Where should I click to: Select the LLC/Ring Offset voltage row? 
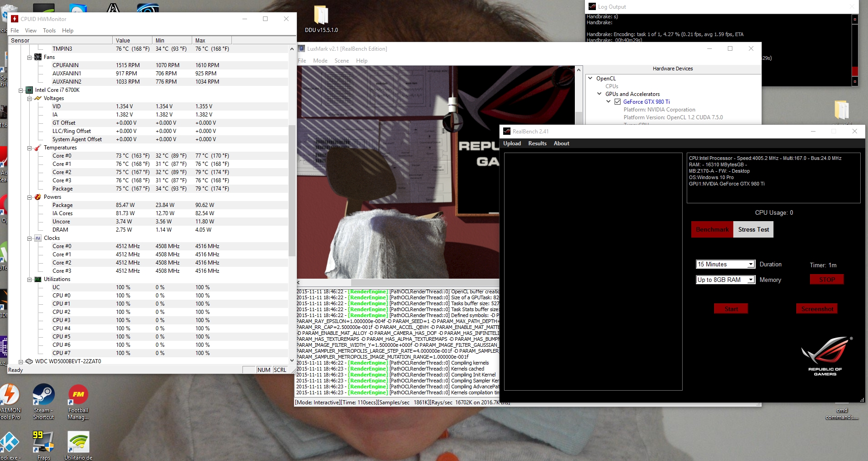point(148,131)
